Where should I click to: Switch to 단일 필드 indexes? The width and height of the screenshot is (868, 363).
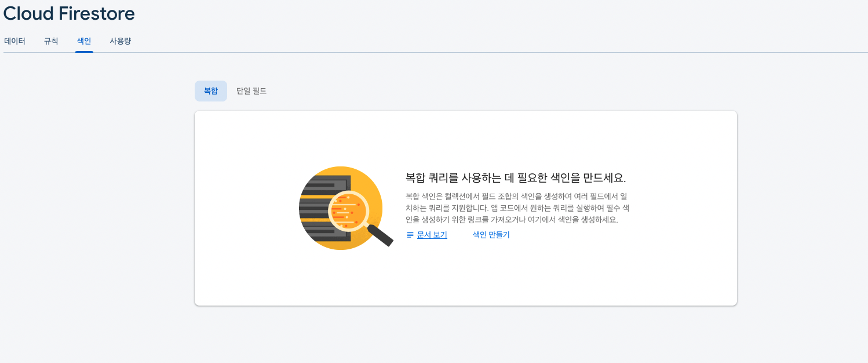251,91
